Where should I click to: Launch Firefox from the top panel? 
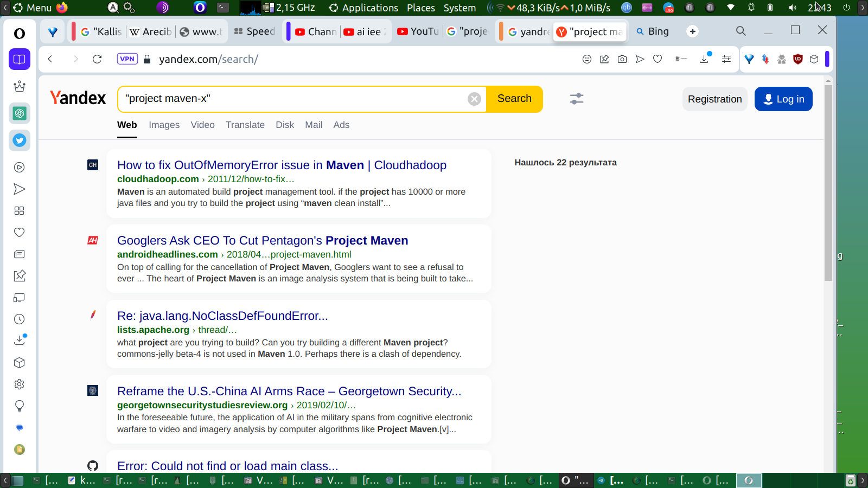pyautogui.click(x=62, y=7)
